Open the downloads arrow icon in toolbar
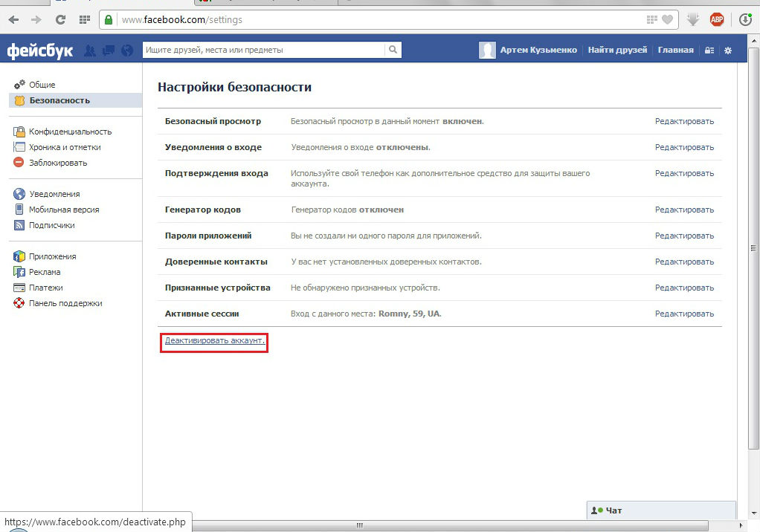Screen dimensions: 760x532 (x=692, y=20)
